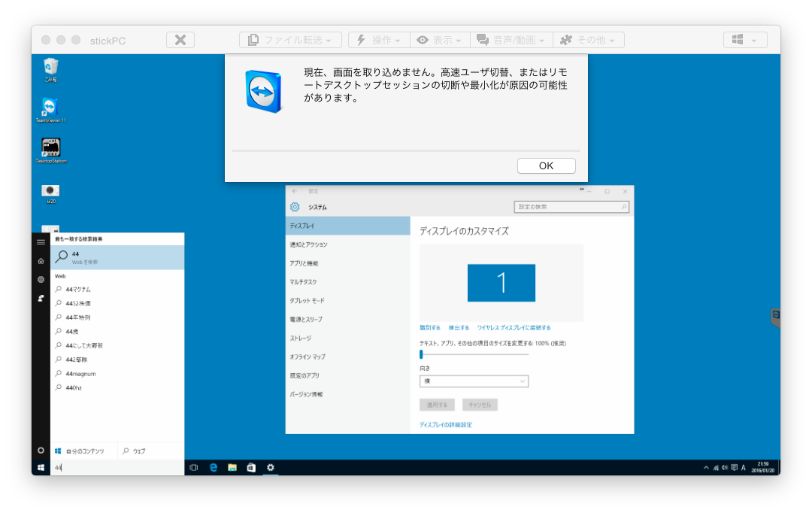Viewport: 812px width, 513px height.
Task: Click the feedback icon in the search sidebar
Action: pyautogui.click(x=41, y=299)
